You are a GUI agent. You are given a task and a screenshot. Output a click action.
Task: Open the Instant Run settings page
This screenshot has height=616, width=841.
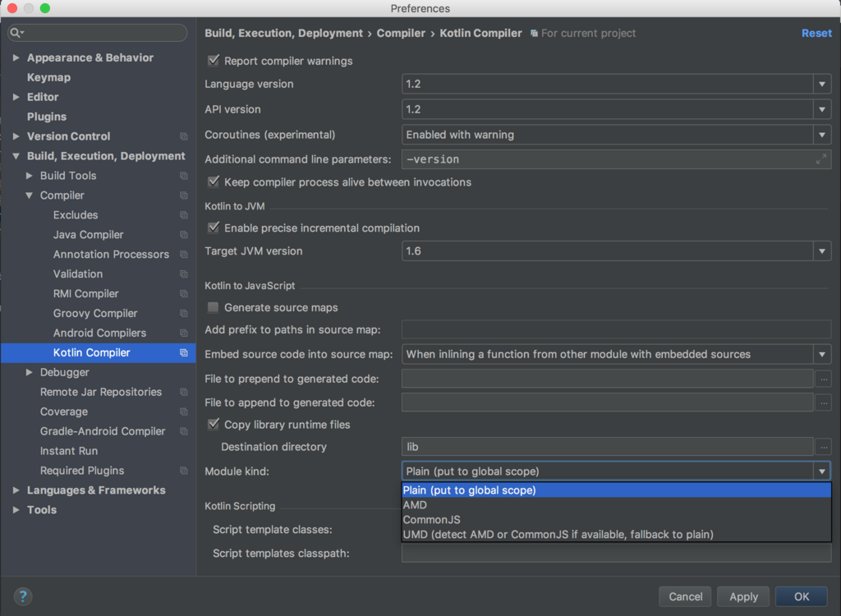[x=69, y=451]
